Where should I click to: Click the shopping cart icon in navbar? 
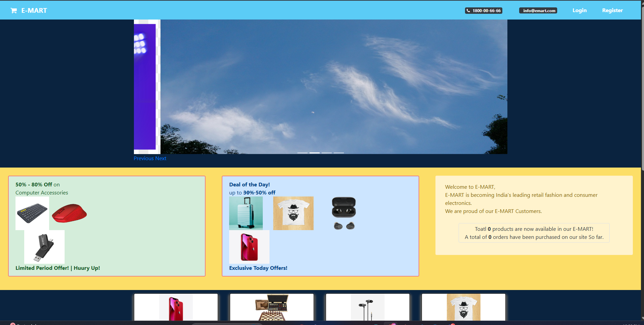click(13, 11)
